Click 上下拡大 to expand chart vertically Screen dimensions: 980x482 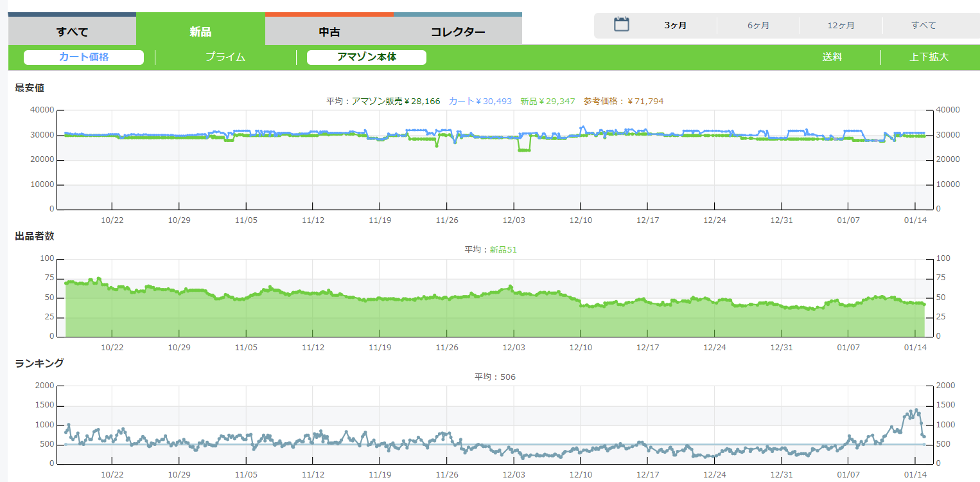(x=929, y=57)
